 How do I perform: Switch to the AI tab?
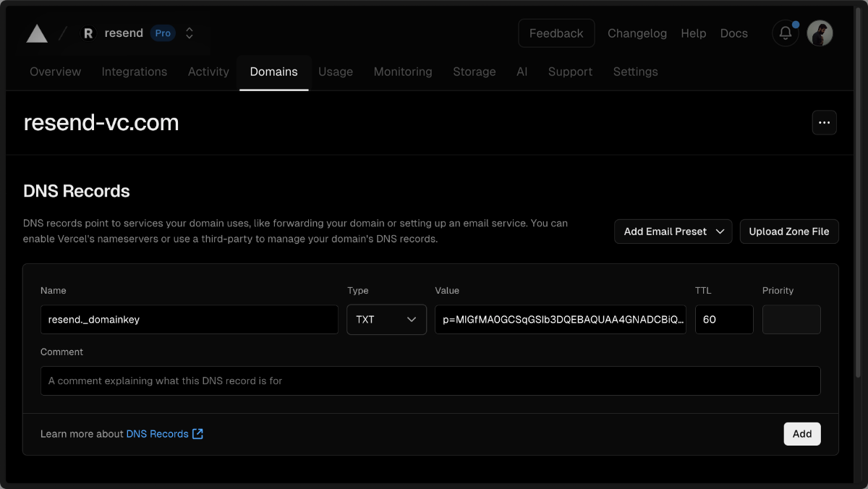coord(522,72)
